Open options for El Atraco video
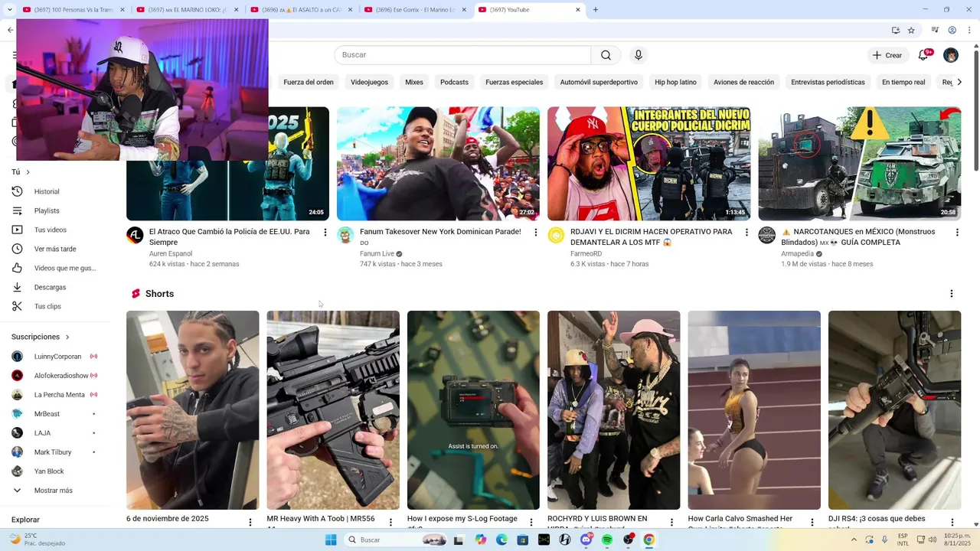 pyautogui.click(x=325, y=233)
